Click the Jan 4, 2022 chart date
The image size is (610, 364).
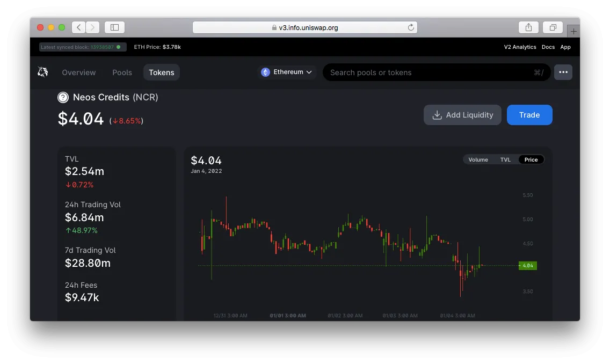point(206,171)
